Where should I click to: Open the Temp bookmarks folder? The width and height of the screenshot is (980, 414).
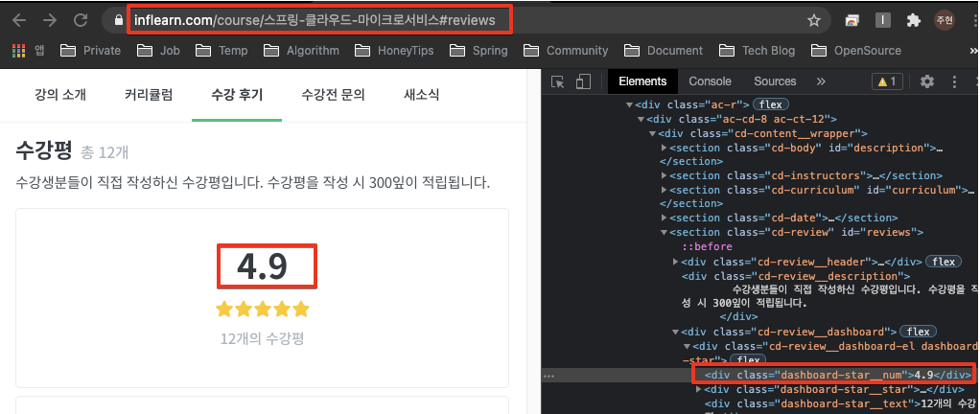pyautogui.click(x=222, y=51)
